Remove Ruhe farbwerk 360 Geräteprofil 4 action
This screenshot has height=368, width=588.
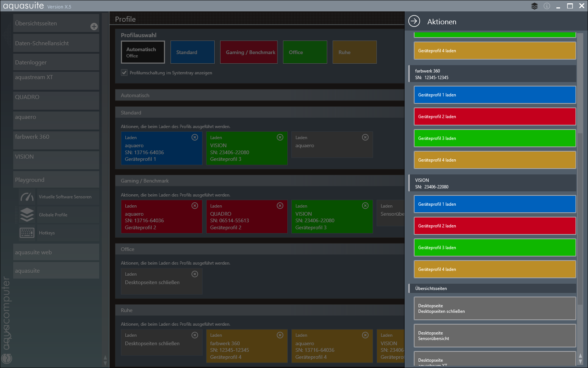(280, 335)
